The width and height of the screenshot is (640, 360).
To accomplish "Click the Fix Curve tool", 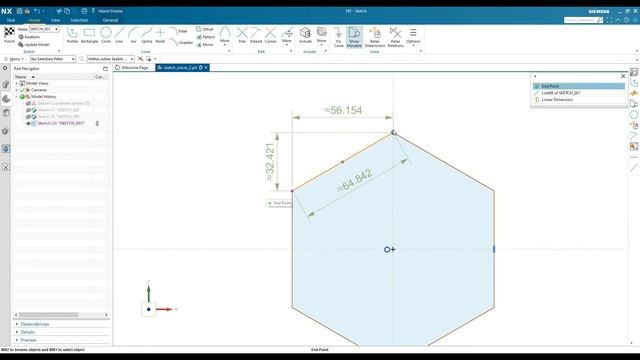I will pos(338,37).
